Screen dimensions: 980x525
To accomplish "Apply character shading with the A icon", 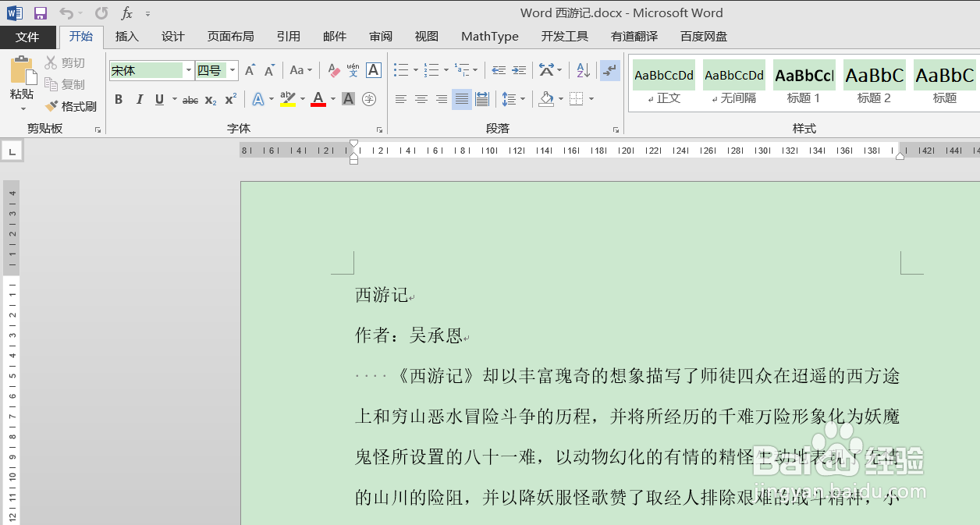I will (347, 99).
